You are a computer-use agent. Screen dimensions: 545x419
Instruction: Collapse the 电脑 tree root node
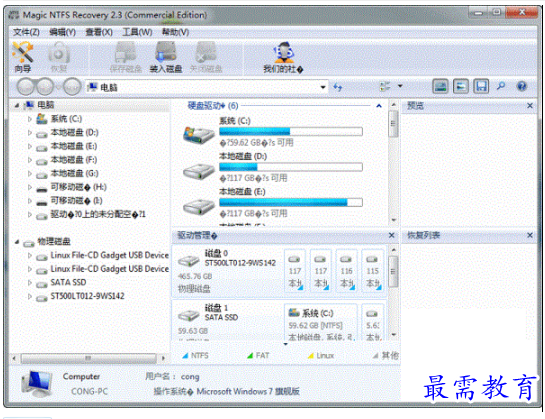click(x=17, y=105)
